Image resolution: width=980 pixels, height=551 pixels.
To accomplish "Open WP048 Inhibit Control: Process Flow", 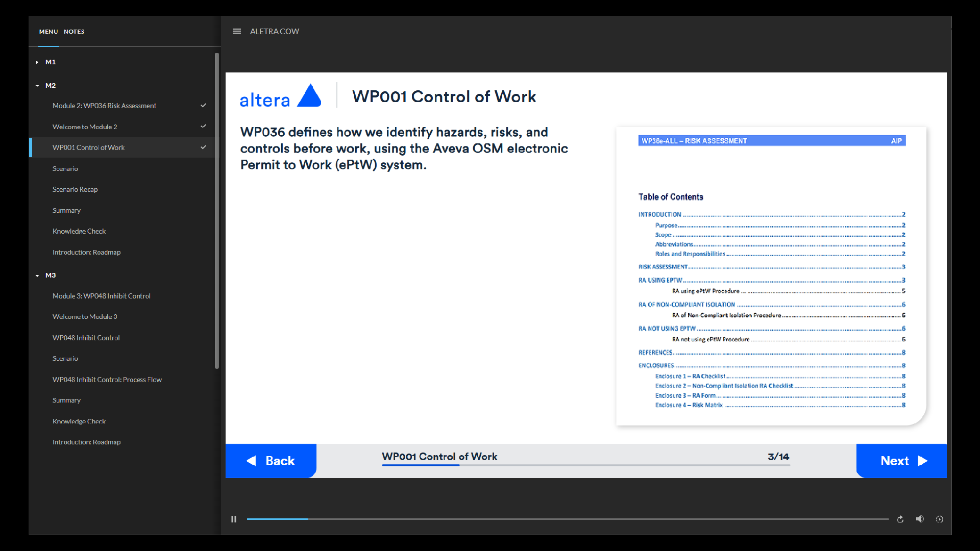I will (107, 380).
